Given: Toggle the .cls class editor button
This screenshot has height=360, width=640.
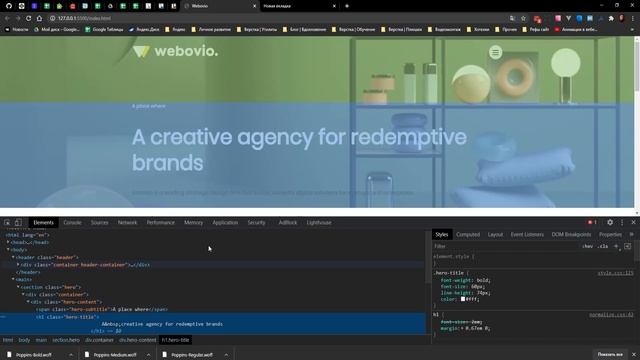Looking at the screenshot, I should 603,246.
